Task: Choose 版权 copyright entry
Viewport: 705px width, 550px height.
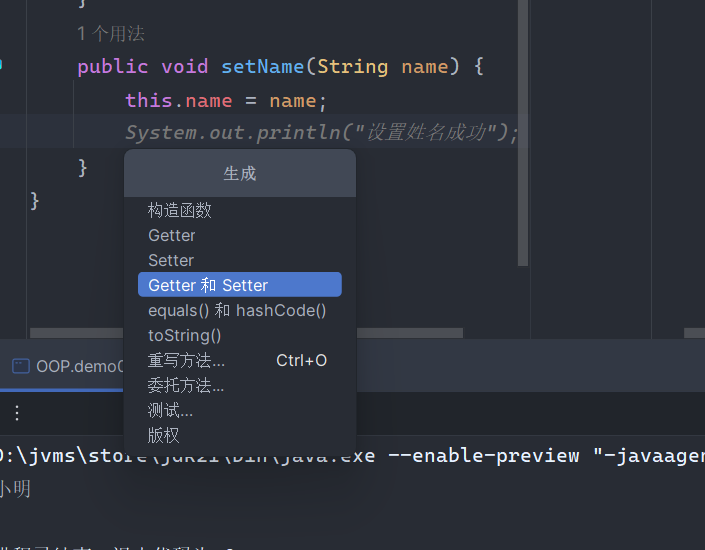Action: [x=164, y=436]
